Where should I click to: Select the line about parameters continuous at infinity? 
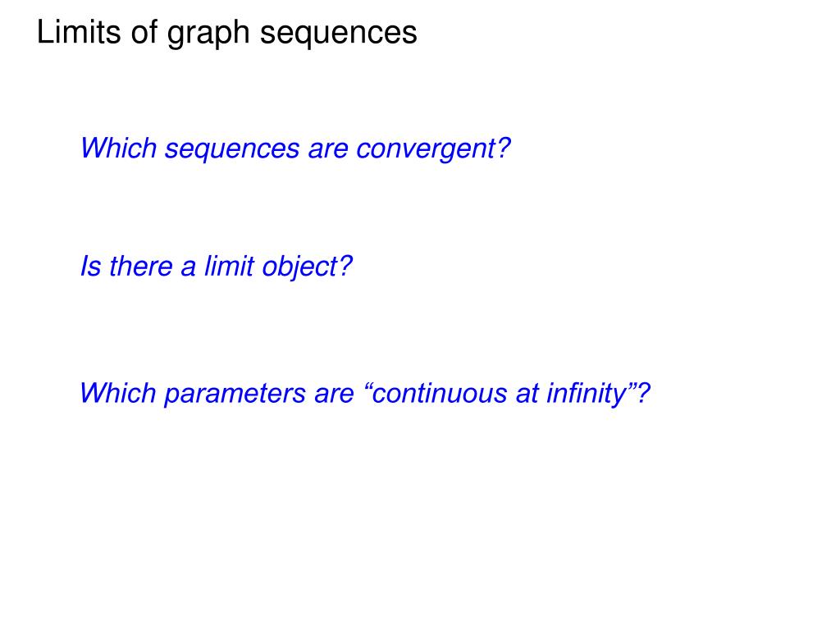click(x=365, y=394)
